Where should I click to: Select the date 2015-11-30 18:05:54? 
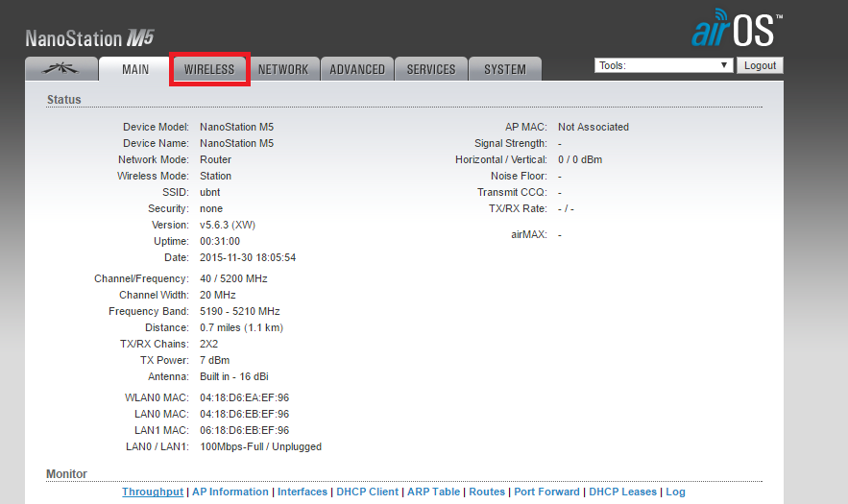[248, 257]
